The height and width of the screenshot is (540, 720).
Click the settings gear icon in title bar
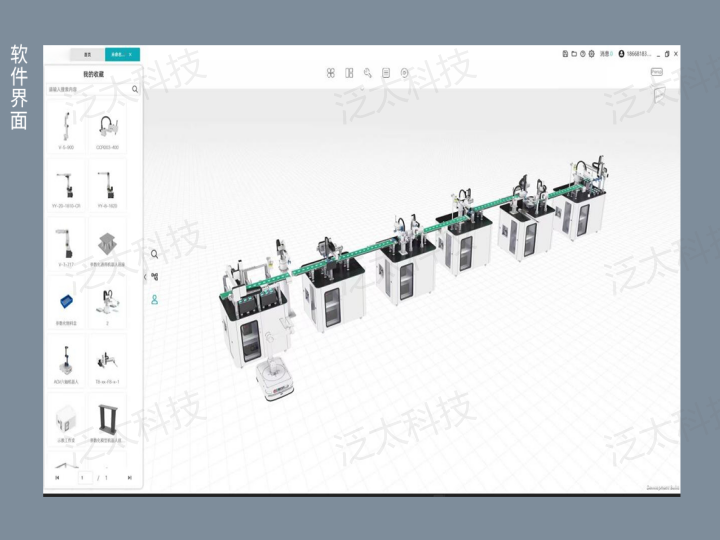(x=591, y=54)
